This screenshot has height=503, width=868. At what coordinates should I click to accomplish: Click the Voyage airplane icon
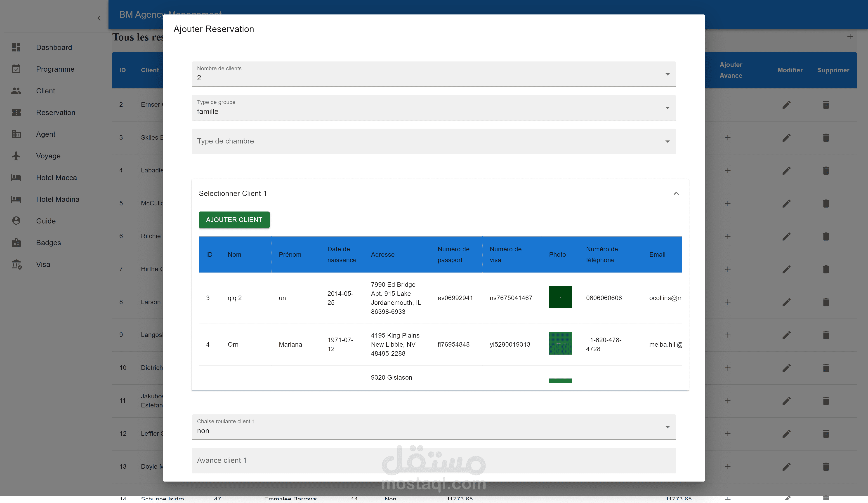point(16,156)
